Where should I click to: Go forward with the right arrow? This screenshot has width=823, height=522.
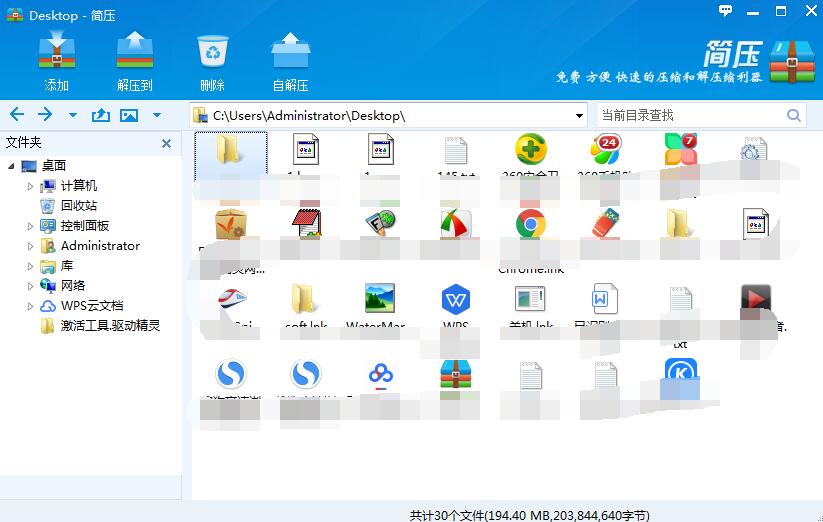click(x=45, y=114)
